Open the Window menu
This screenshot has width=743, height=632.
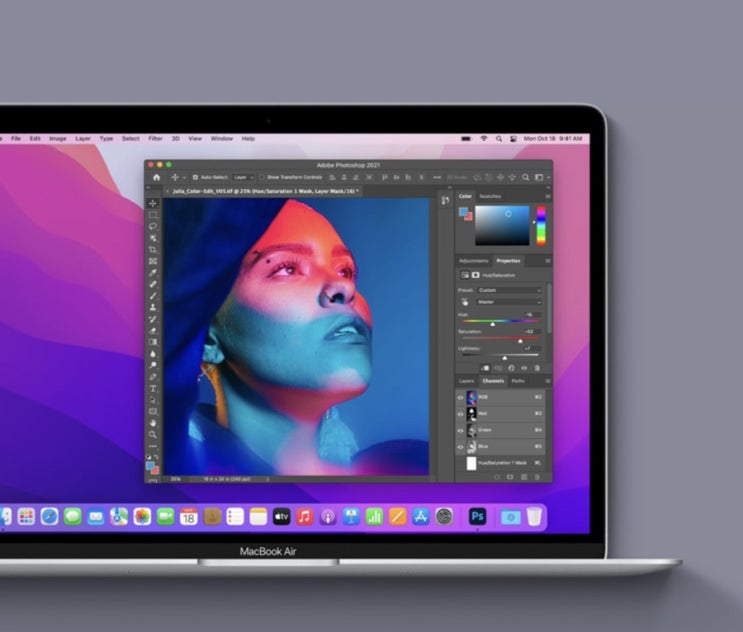tap(222, 138)
